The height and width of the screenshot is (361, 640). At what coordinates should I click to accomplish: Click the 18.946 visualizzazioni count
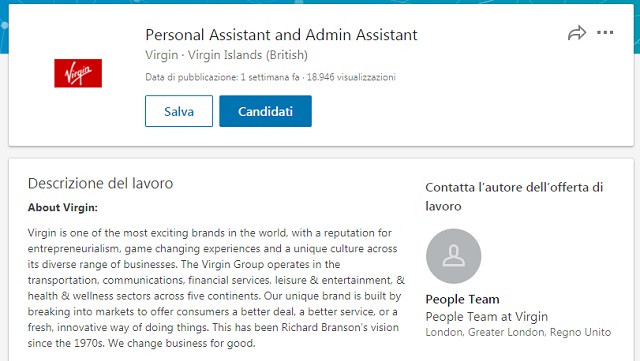[351, 77]
